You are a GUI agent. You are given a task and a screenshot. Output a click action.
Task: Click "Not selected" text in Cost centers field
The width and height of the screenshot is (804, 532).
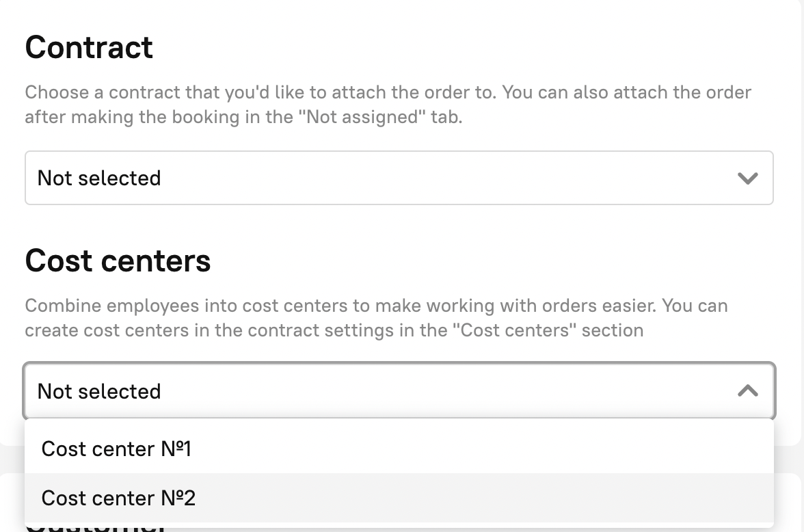(x=99, y=392)
